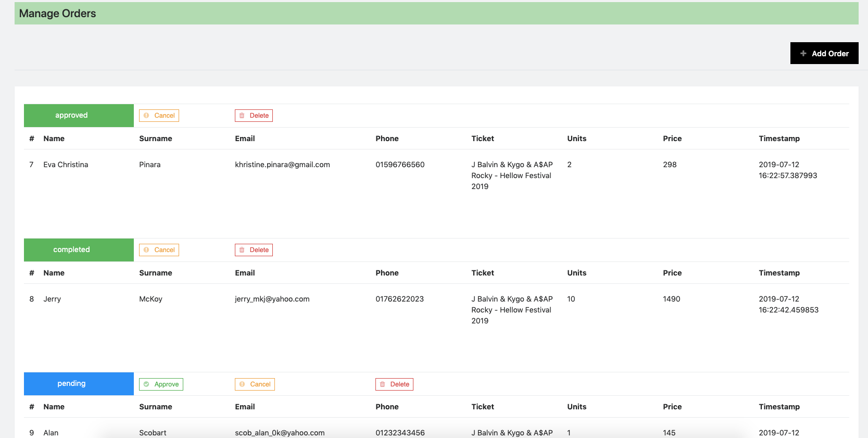Click the Surname column header in pending table

pos(156,407)
